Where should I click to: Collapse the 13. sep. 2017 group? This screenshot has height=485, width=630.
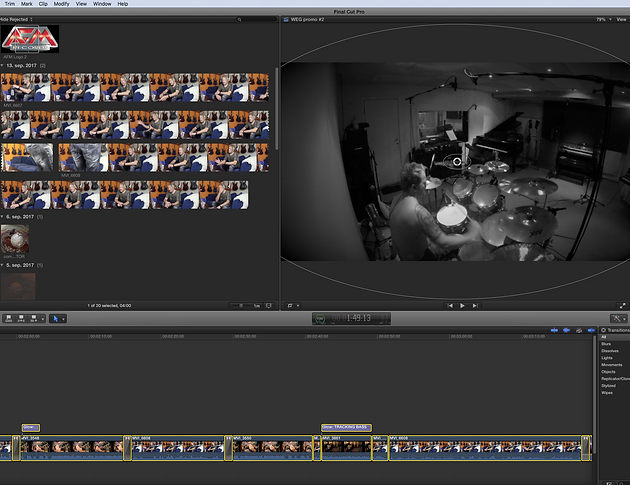[2, 65]
